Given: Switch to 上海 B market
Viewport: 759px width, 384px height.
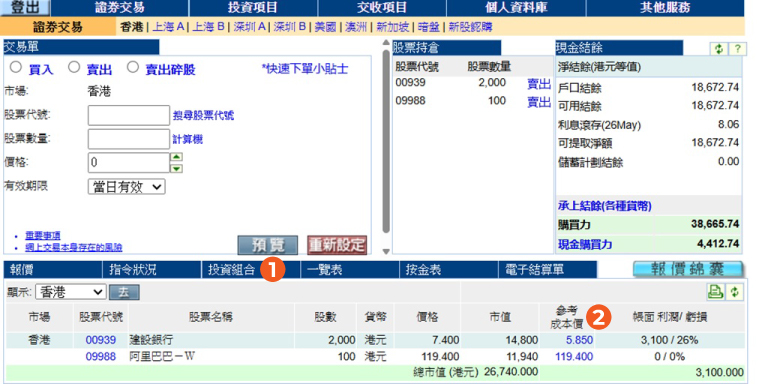Looking at the screenshot, I should 209,27.
